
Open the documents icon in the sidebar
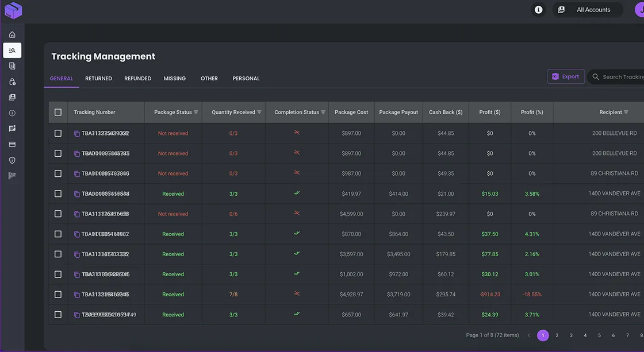(12, 66)
